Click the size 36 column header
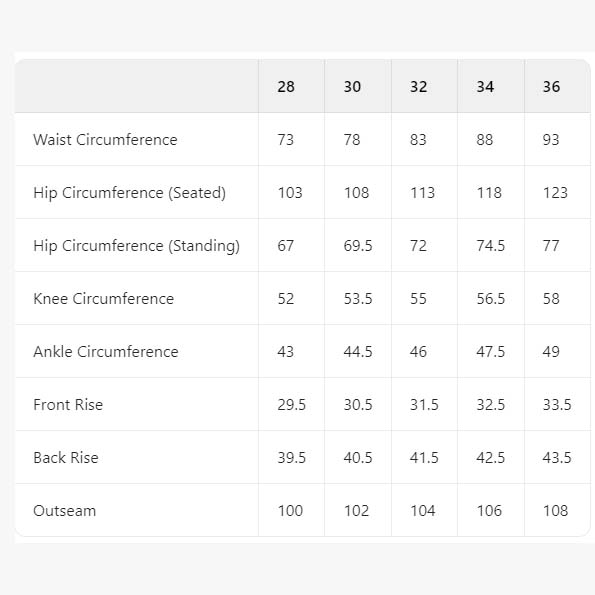This screenshot has width=595, height=595. tap(551, 87)
